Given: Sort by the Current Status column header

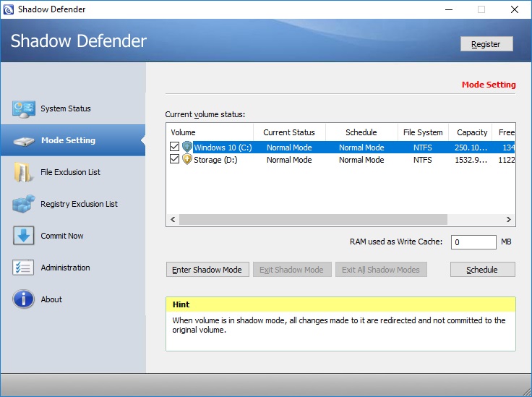Looking at the screenshot, I should pos(289,132).
